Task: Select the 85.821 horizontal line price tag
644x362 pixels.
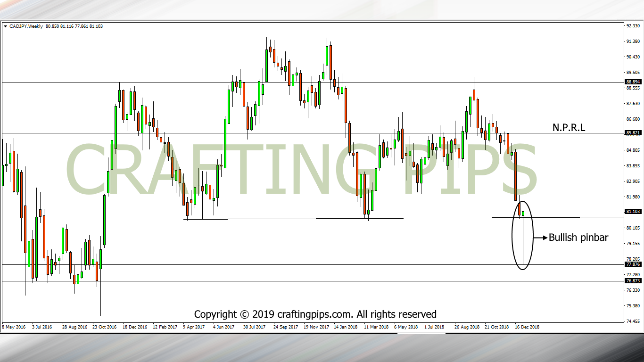Action: tap(633, 133)
